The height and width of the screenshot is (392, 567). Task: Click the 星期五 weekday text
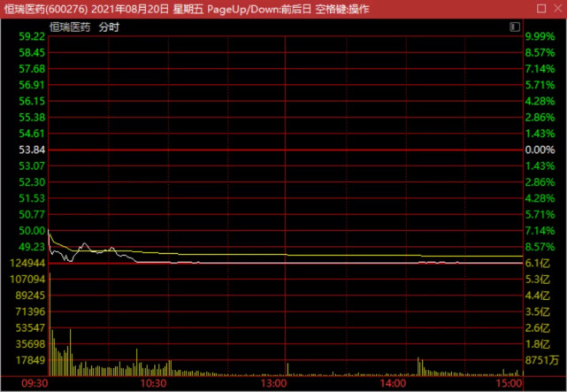(x=188, y=9)
